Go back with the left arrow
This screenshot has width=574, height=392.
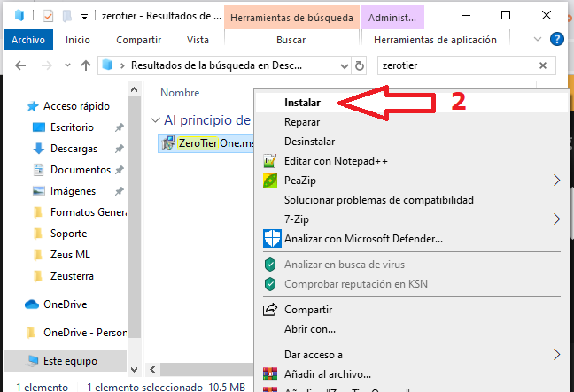(x=20, y=65)
